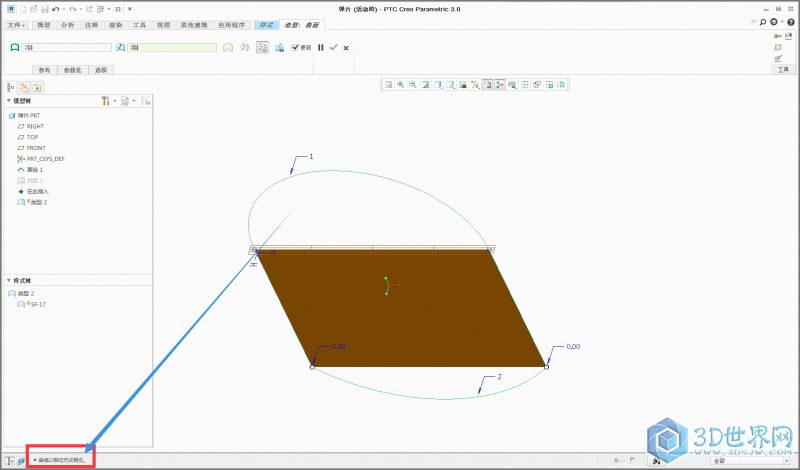Select the RIGHT datum plane

click(31, 127)
